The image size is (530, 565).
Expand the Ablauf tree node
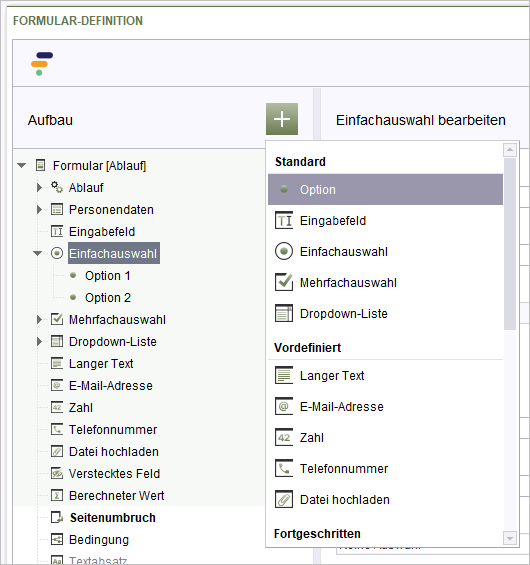click(39, 187)
